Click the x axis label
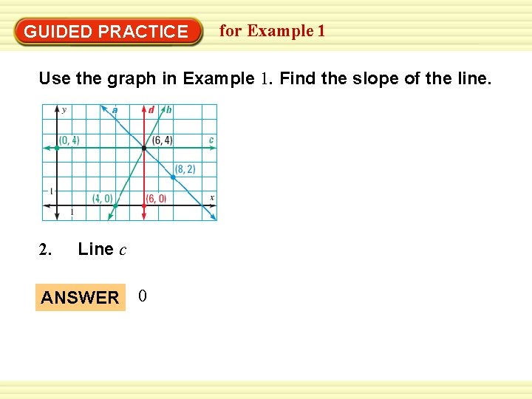 211,197
